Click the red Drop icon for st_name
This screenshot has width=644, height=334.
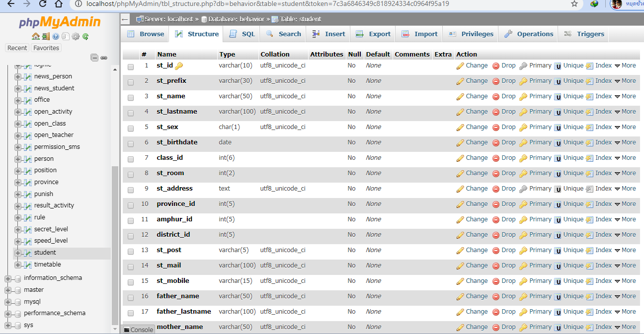[496, 96]
